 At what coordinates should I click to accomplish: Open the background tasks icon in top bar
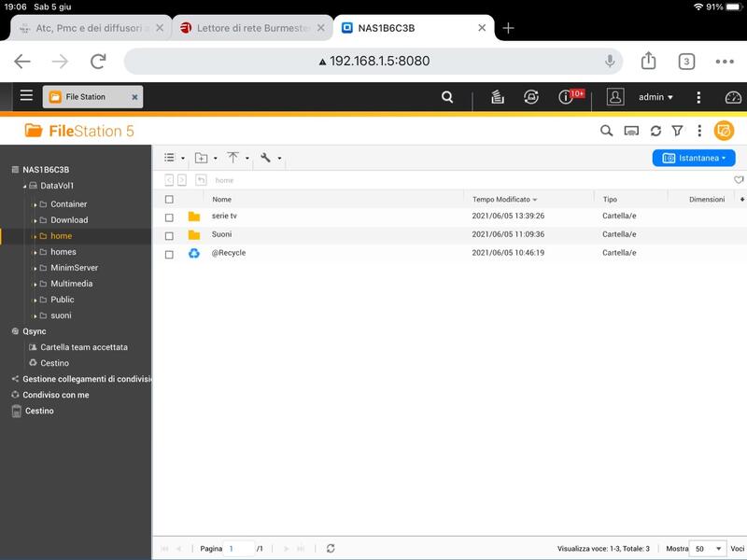click(x=498, y=97)
